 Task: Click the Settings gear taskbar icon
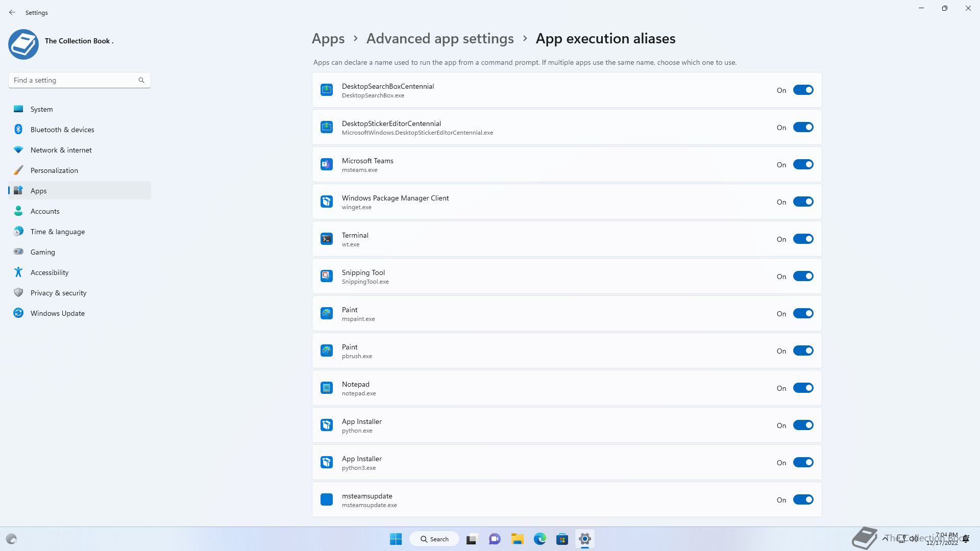coord(585,539)
